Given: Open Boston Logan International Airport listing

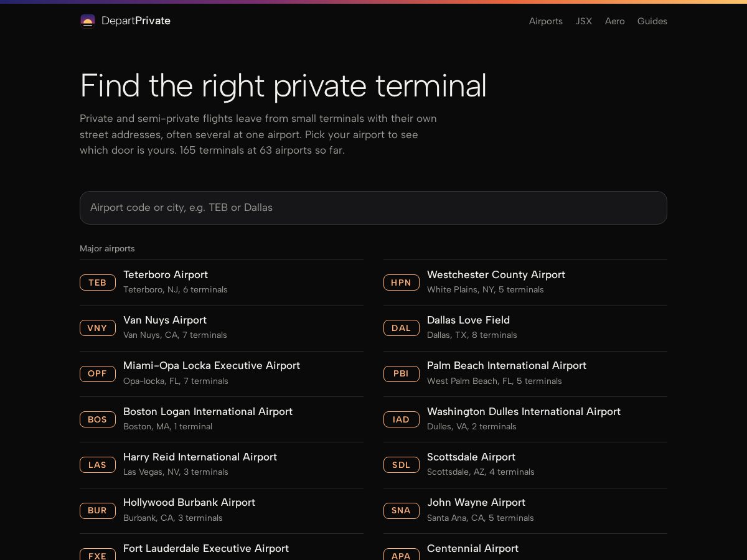Looking at the screenshot, I should [222, 419].
